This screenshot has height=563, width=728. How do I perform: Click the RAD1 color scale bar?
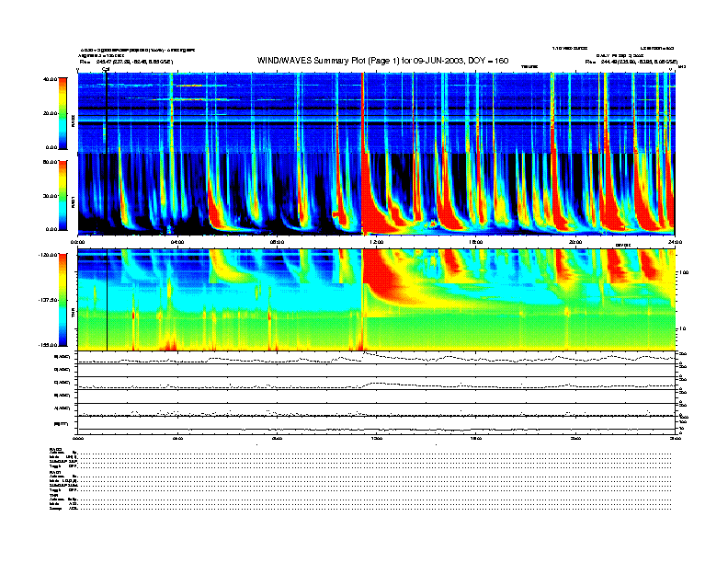(x=63, y=195)
